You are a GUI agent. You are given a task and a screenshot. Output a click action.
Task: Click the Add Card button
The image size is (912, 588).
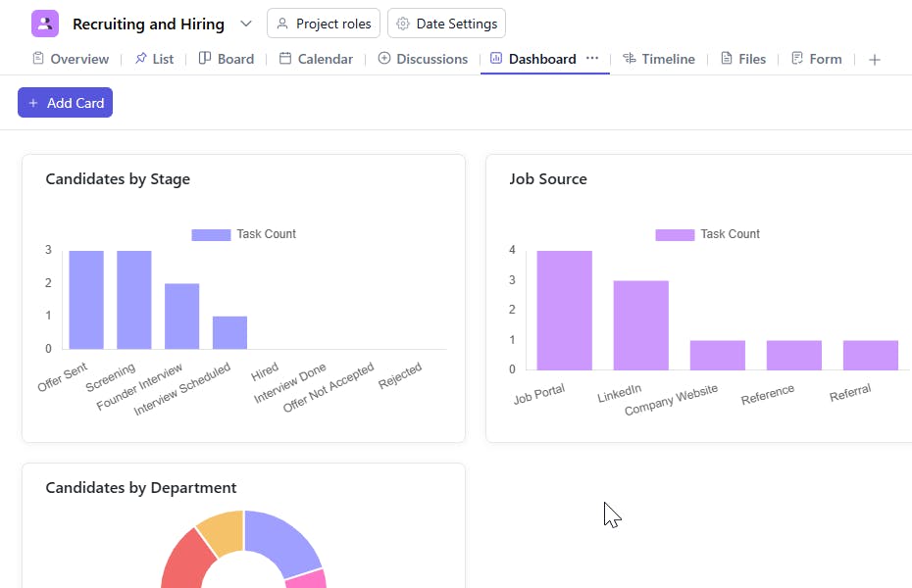[x=65, y=103]
